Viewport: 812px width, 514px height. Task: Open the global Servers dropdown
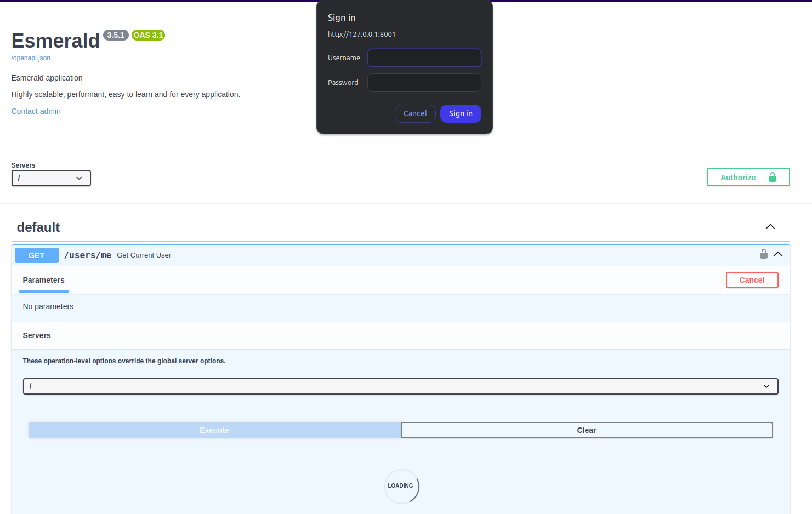point(51,178)
